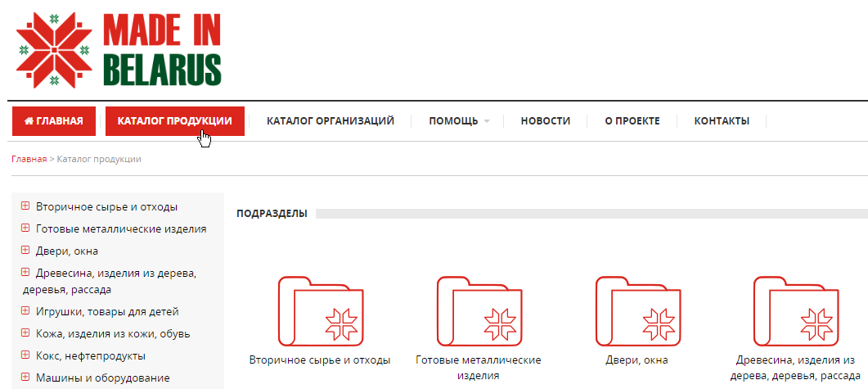Expand Вторичное сырье и отходы in sidebar
The height and width of the screenshot is (389, 868).
click(25, 206)
